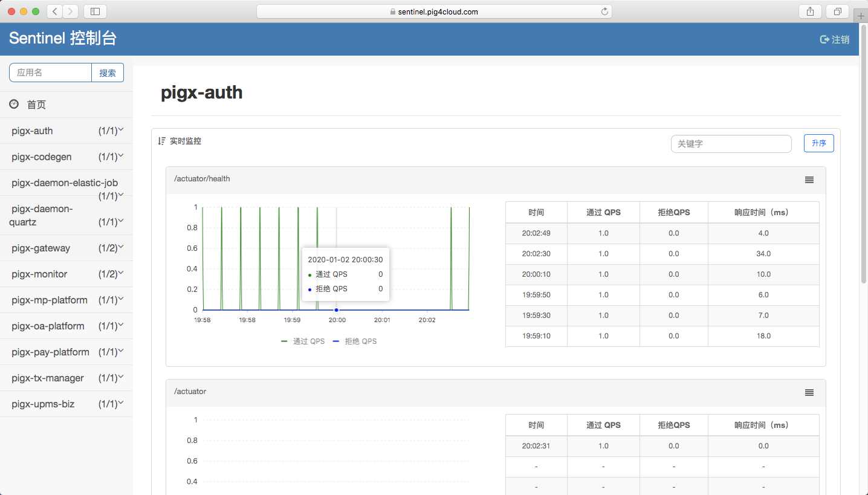
Task: Open the 首页 menu item
Action: point(66,105)
